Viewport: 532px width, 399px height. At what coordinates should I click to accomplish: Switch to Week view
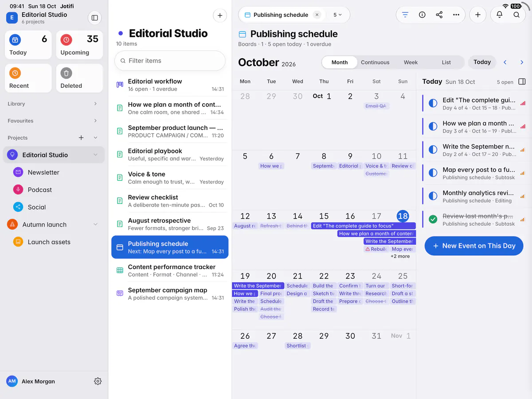point(411,62)
